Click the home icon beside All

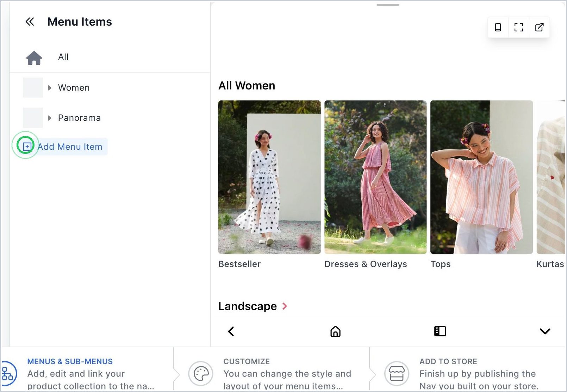(34, 58)
